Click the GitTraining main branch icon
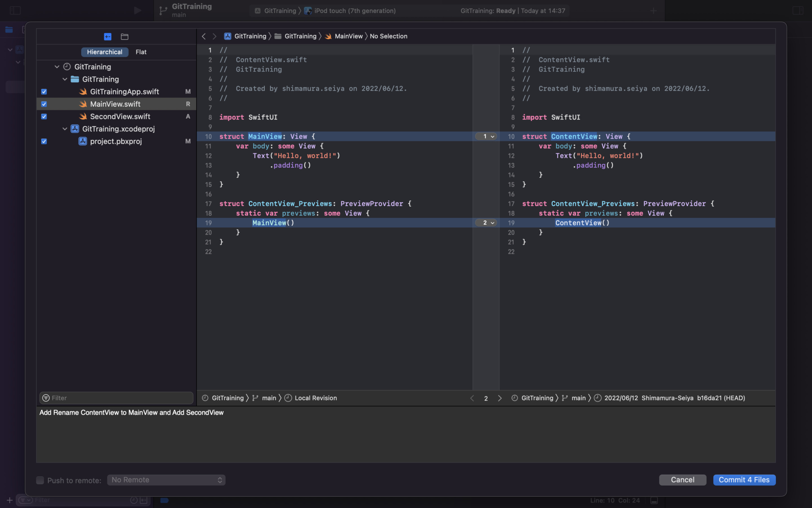Viewport: 812px width, 508px height. (x=163, y=10)
